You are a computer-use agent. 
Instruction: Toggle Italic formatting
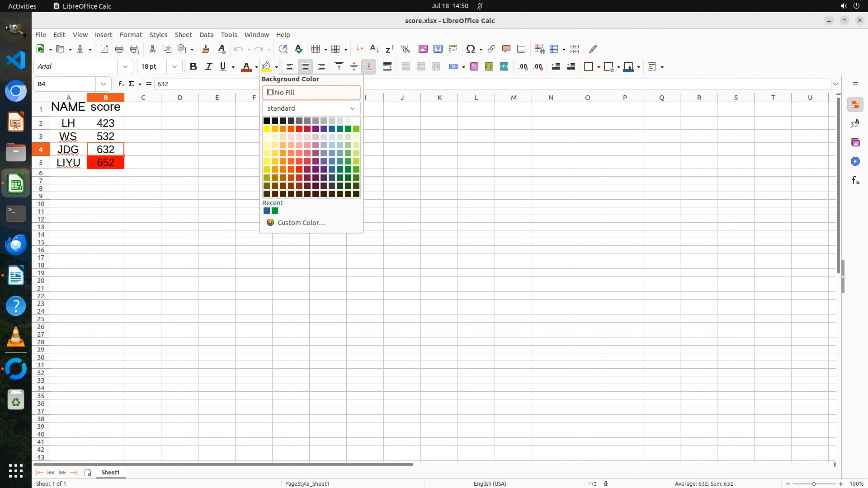pyautogui.click(x=208, y=67)
